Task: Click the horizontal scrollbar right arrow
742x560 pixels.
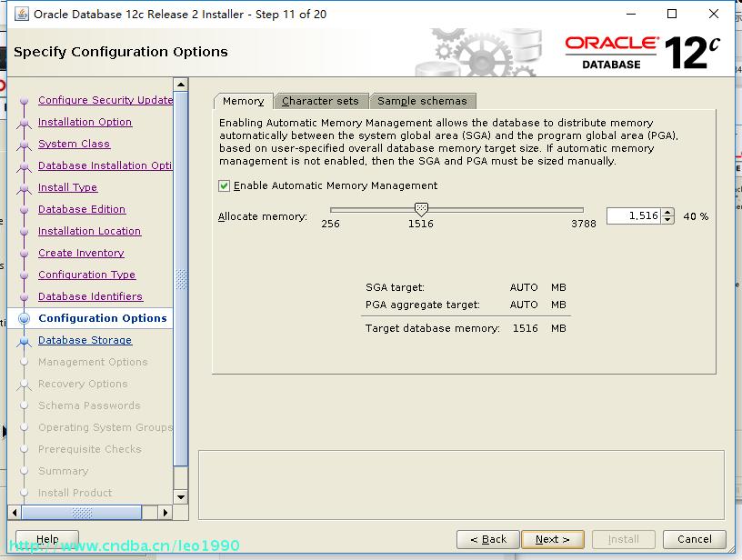Action: click(165, 513)
